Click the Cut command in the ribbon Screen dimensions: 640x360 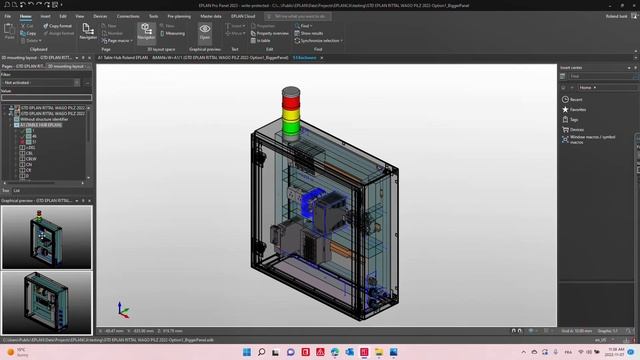[x=27, y=26]
